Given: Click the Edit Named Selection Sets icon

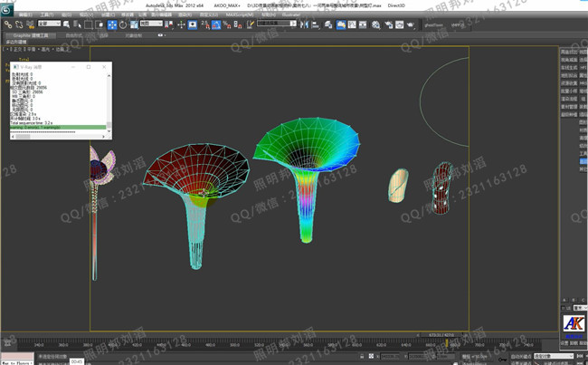Looking at the screenshot, I should click(x=250, y=24).
